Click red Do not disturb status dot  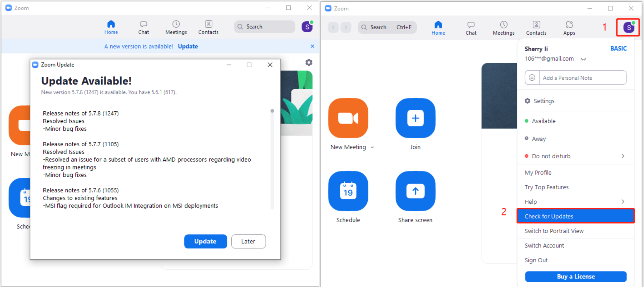pos(527,156)
